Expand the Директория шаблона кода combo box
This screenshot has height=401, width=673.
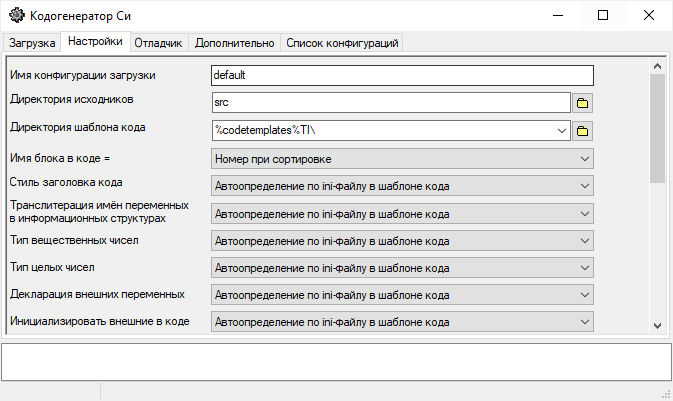coord(561,131)
